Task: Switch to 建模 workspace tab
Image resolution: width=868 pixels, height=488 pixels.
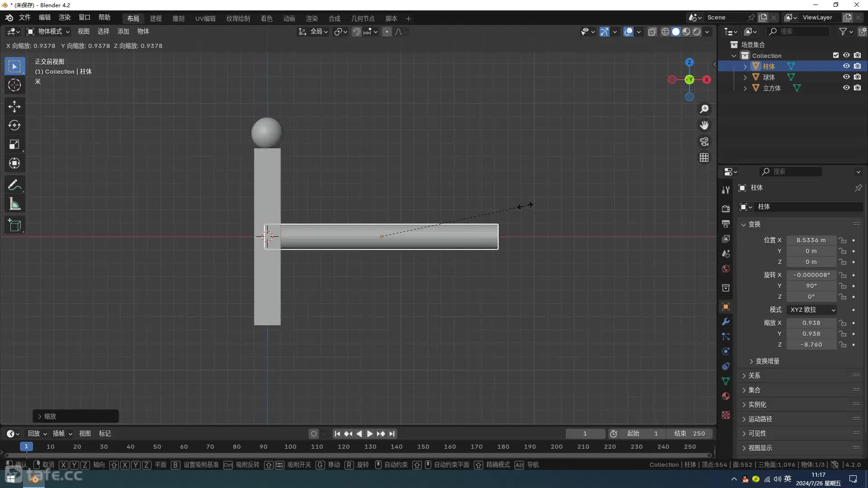Action: [x=156, y=19]
